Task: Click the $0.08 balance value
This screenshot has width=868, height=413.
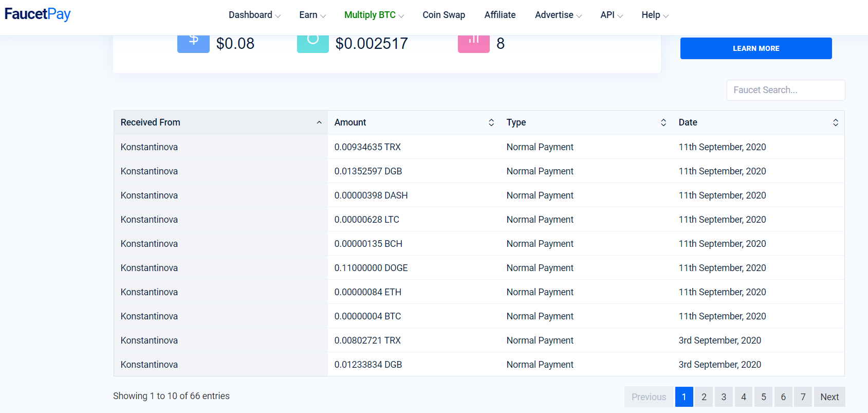Action: pos(235,43)
